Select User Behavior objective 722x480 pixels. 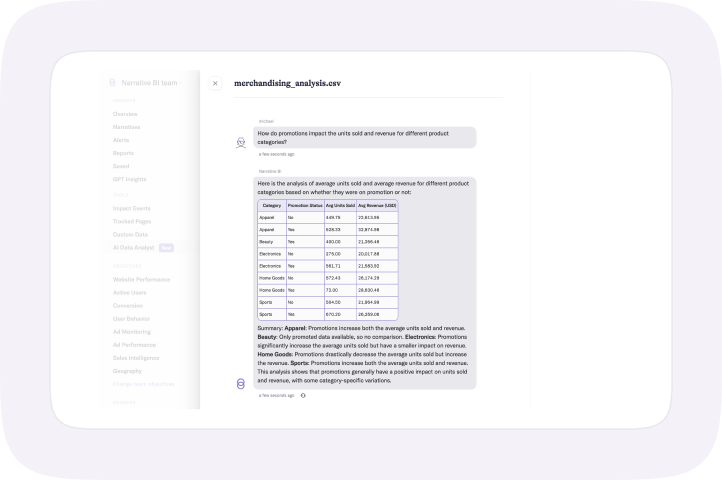[x=131, y=319]
